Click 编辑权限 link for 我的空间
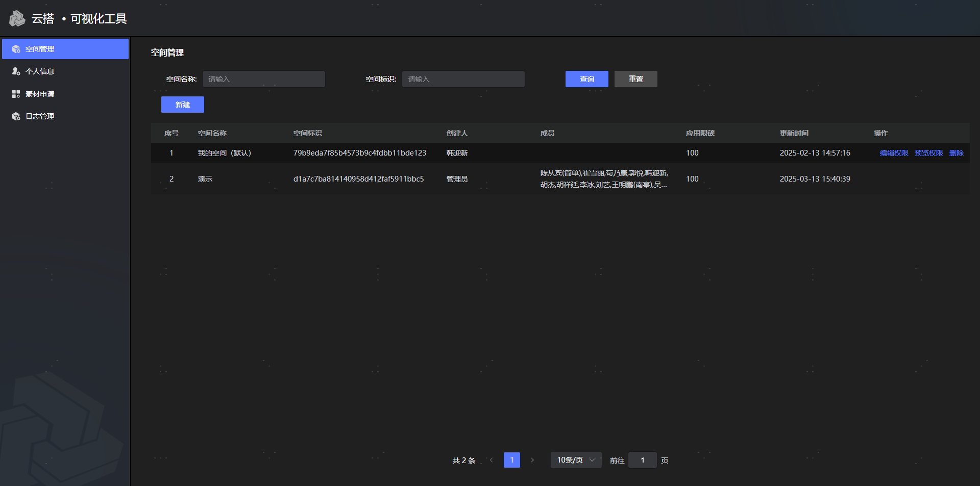 click(x=894, y=153)
